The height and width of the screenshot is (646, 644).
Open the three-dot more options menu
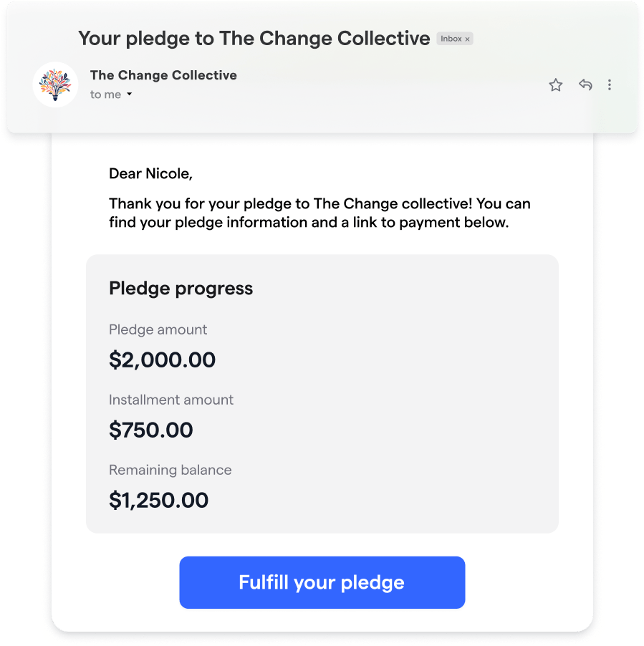tap(610, 85)
